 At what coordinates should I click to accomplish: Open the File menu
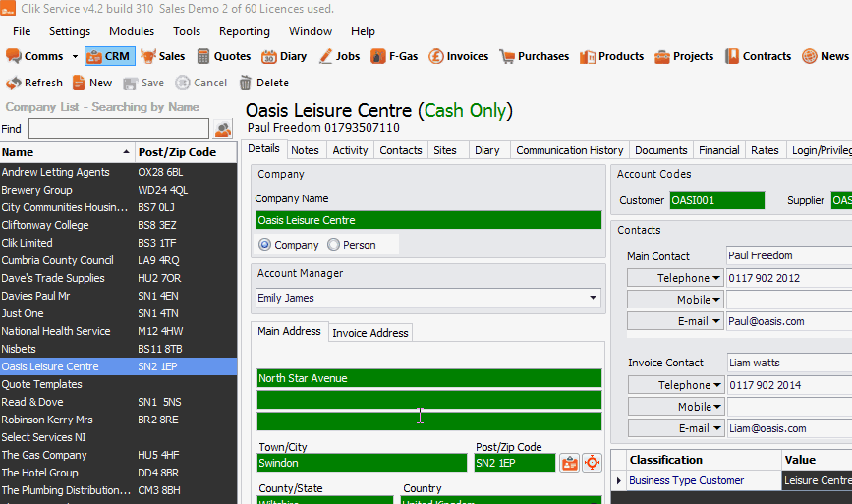pos(22,31)
